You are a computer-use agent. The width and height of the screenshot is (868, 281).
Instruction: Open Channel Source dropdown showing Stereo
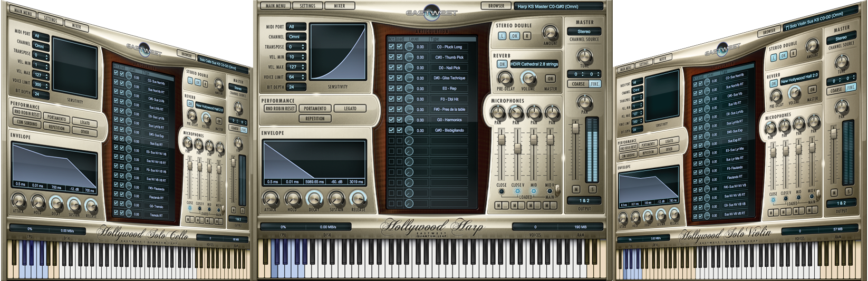[584, 32]
